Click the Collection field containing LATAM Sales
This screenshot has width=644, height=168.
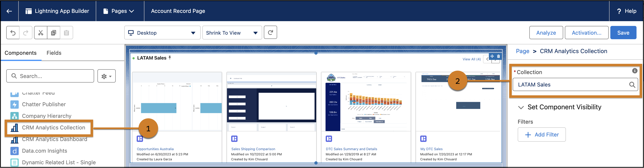point(575,85)
